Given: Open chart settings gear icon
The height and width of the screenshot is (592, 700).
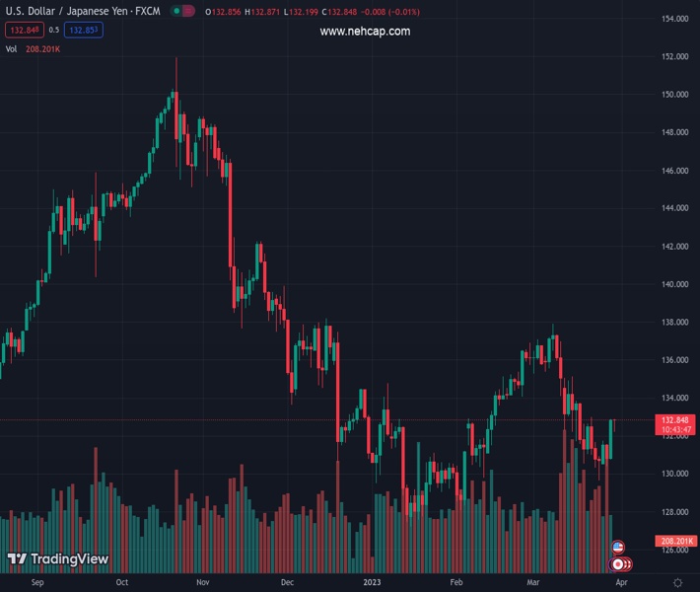Looking at the screenshot, I should click(x=676, y=583).
